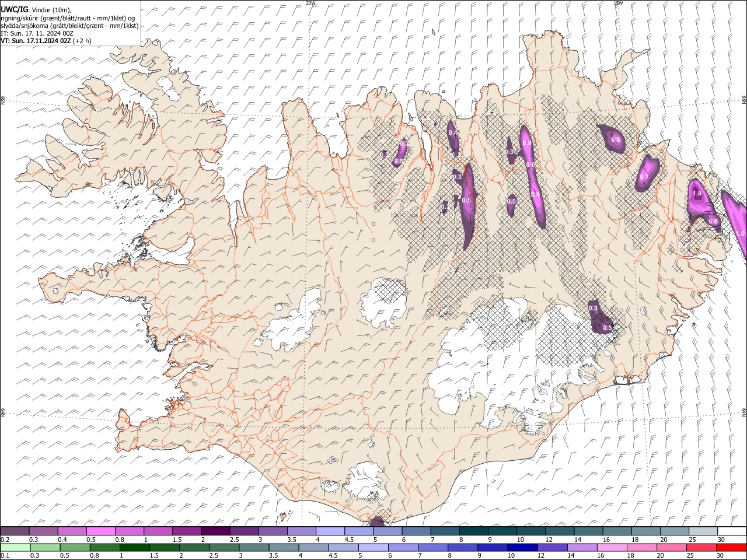Viewport: 747px width, 560px height.
Task: Click the '20W' longitude label at the top
Action: (310, 3)
